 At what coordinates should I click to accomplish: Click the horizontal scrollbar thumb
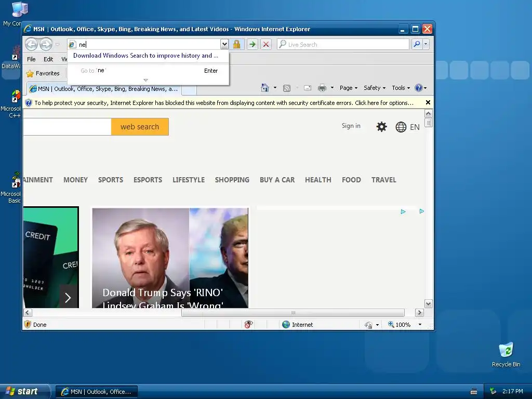tap(293, 313)
